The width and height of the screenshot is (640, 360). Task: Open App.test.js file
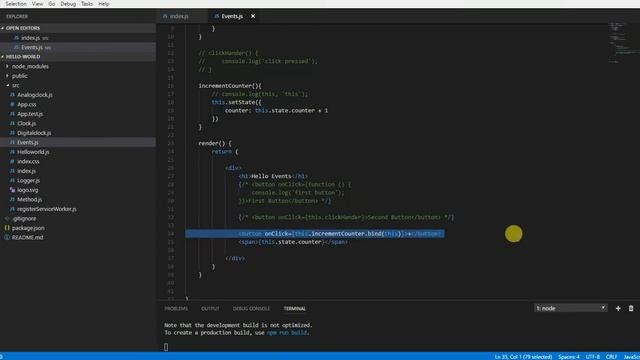tap(30, 114)
